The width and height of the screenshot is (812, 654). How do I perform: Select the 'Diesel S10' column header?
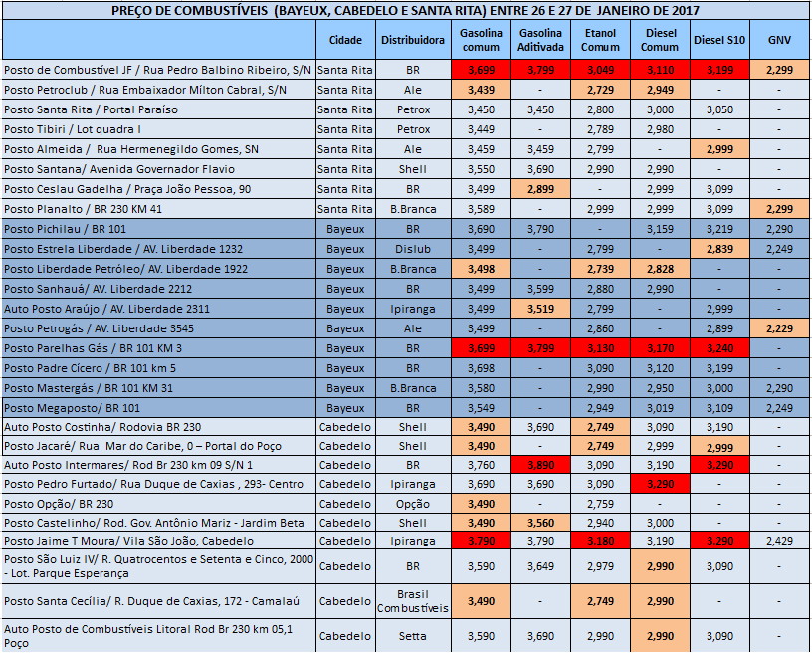coord(718,40)
